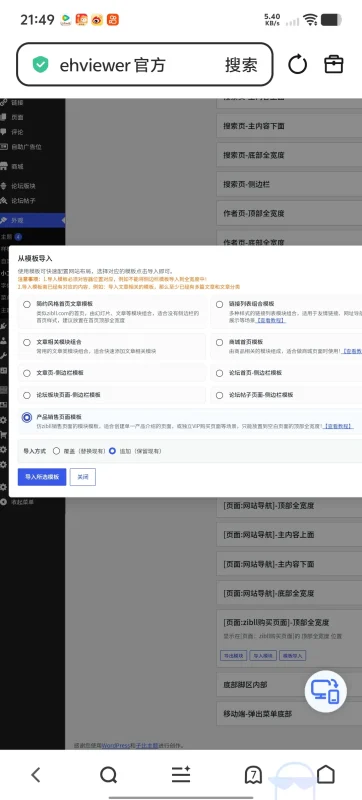362x800 pixels.
Task: Expand 搜索页-底部全宽度 widget area
Action: [289, 155]
